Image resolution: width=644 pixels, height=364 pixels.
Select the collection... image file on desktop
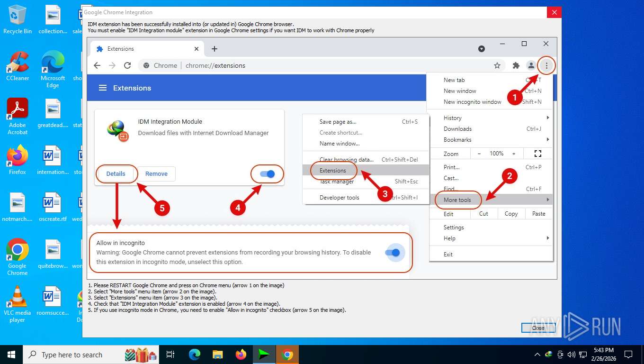point(53,20)
